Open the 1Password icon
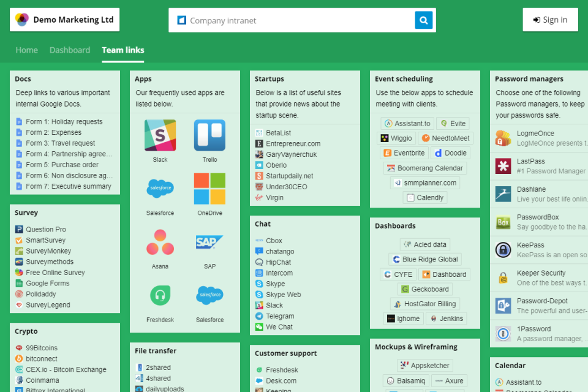Image resolution: width=588 pixels, height=392 pixels. point(503,334)
